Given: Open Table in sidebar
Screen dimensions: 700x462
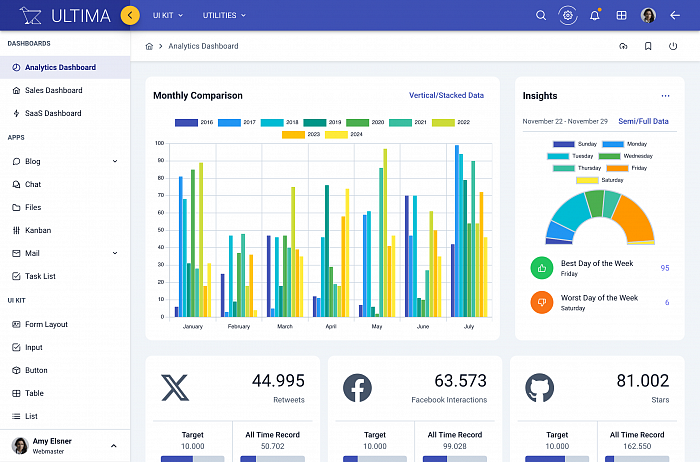Looking at the screenshot, I should [65, 393].
